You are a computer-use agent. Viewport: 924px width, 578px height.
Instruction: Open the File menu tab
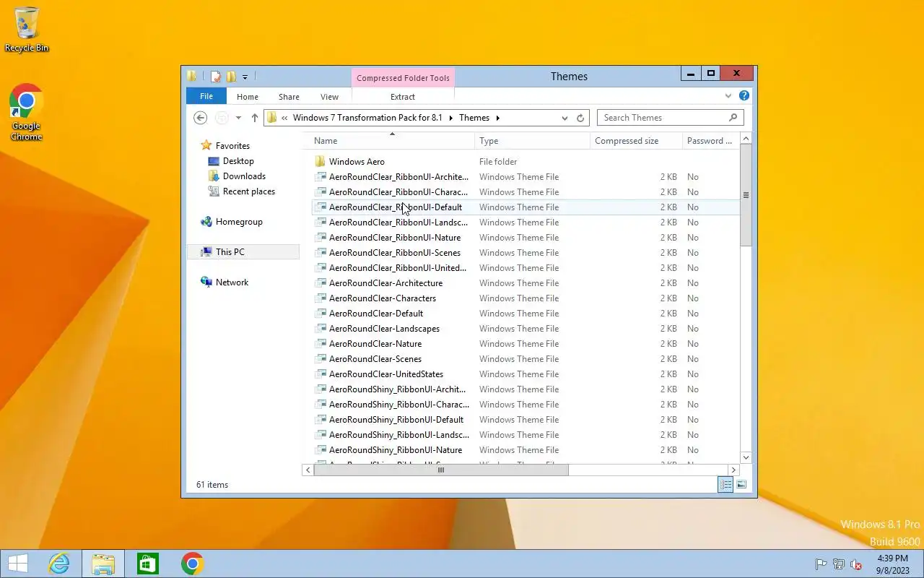tap(206, 96)
